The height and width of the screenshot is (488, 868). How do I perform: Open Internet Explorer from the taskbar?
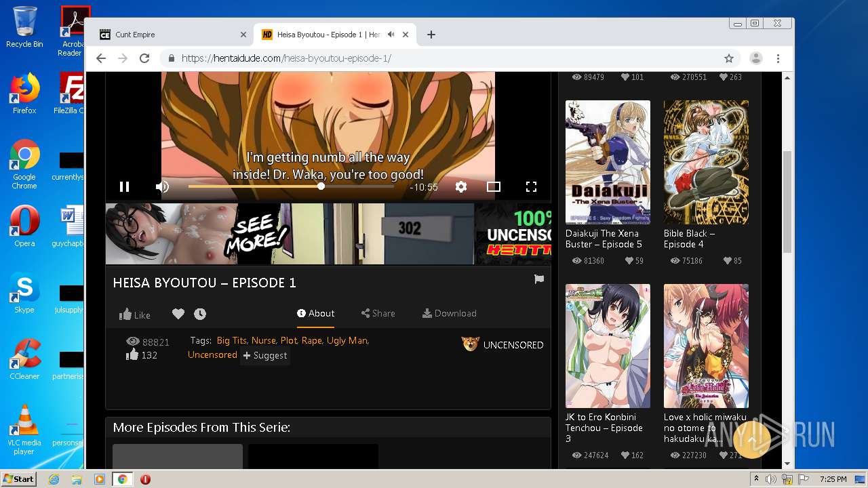(x=54, y=479)
